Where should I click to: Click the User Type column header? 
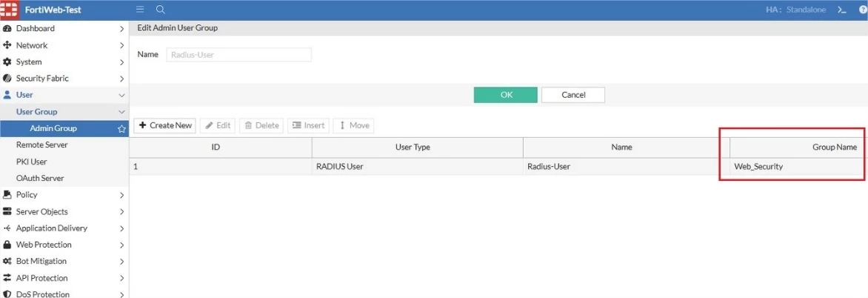[x=418, y=148]
